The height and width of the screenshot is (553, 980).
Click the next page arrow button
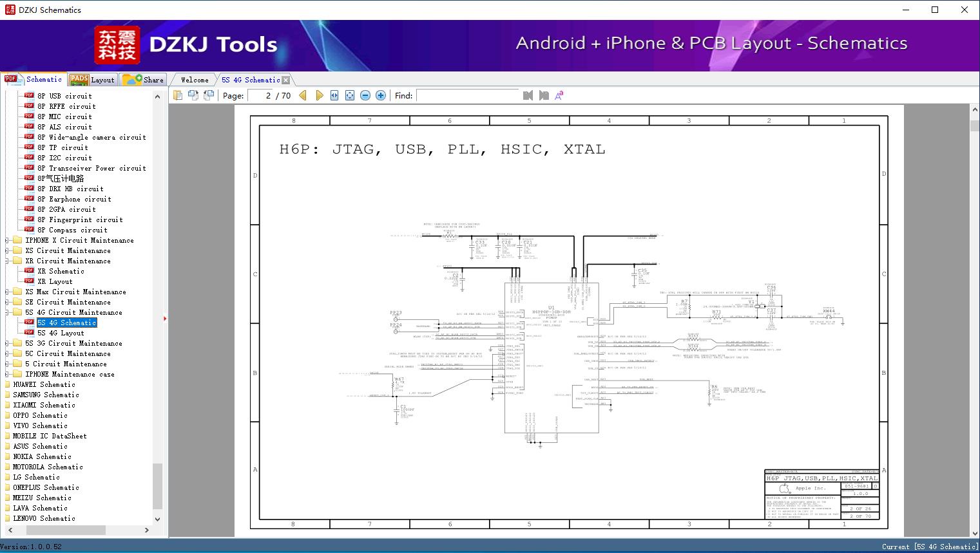point(320,95)
